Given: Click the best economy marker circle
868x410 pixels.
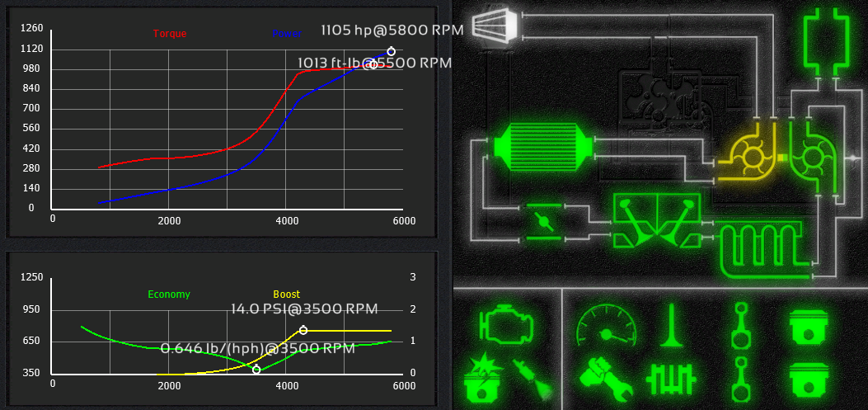Looking at the screenshot, I should click(256, 370).
